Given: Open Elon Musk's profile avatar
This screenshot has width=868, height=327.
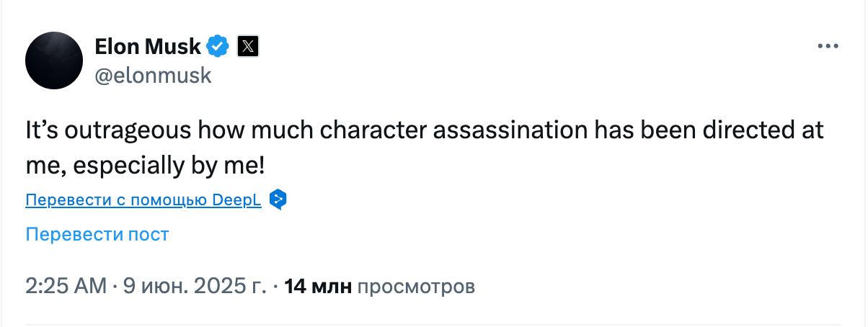Looking at the screenshot, I should [54, 61].
